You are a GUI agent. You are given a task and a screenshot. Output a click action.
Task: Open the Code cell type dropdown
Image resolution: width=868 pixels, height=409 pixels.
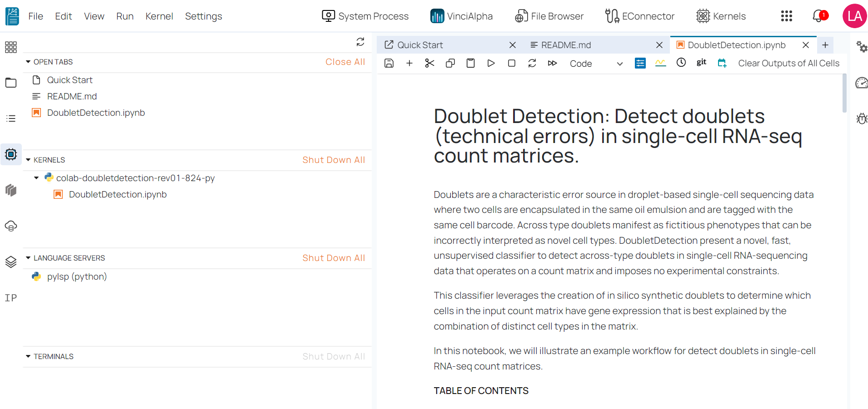tap(596, 64)
